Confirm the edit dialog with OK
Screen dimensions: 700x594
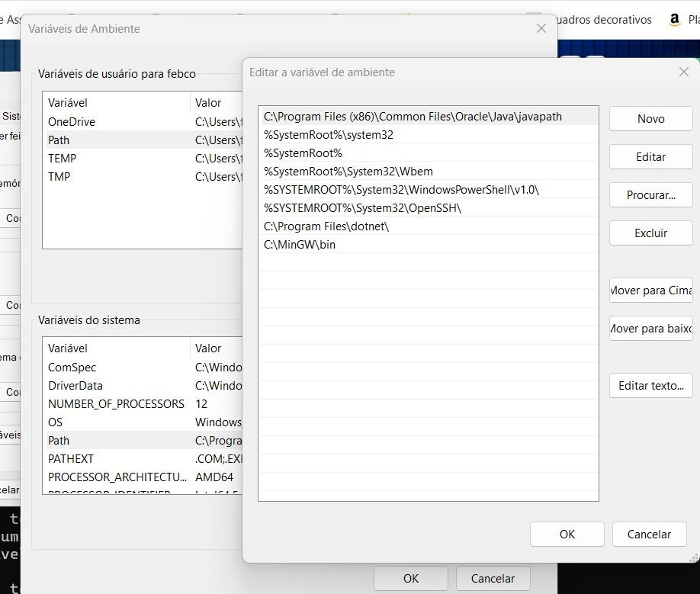click(x=567, y=535)
